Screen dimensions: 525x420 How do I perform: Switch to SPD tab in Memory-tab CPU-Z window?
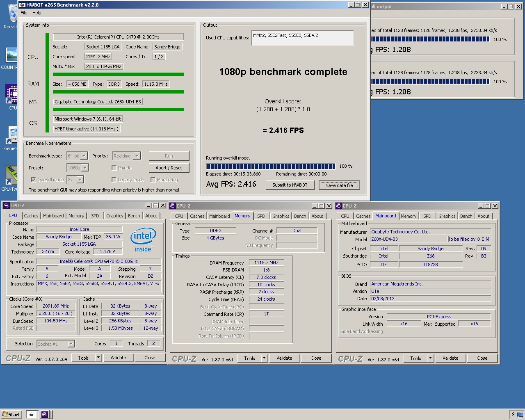(x=261, y=216)
